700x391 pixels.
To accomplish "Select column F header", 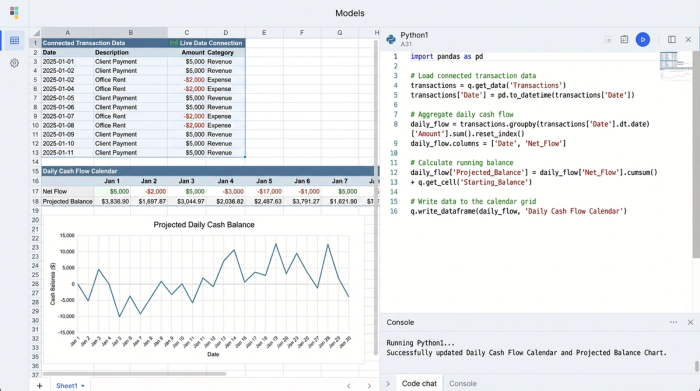I will click(302, 33).
